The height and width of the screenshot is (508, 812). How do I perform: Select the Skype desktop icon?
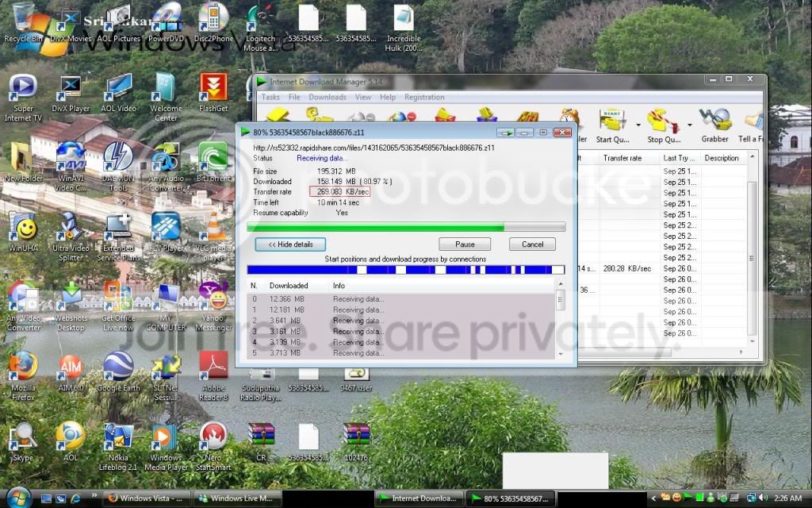tap(23, 443)
